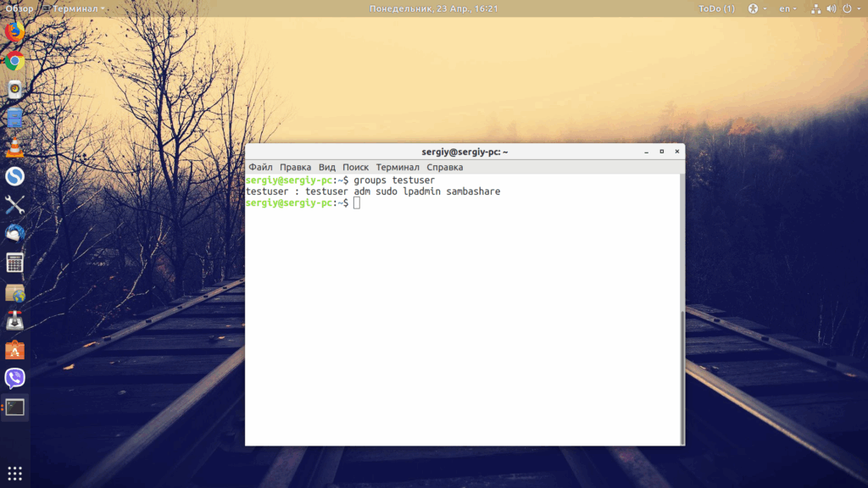Open the ToDo (1) indicator

pyautogui.click(x=716, y=8)
